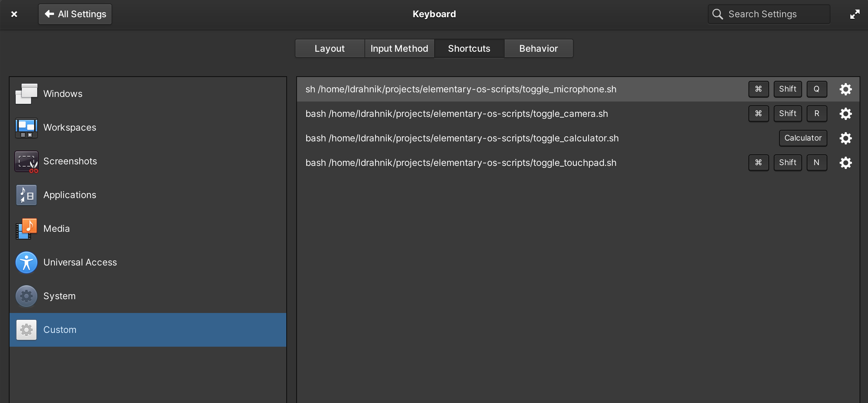This screenshot has width=868, height=403.
Task: Open gear settings for toggle_camera.sh shortcut
Action: pos(846,113)
